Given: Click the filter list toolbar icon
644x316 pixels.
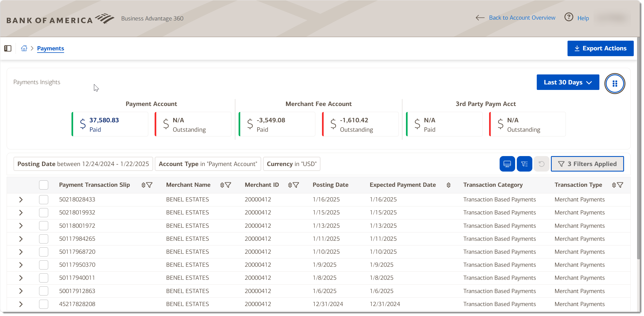Looking at the screenshot, I should click(524, 164).
